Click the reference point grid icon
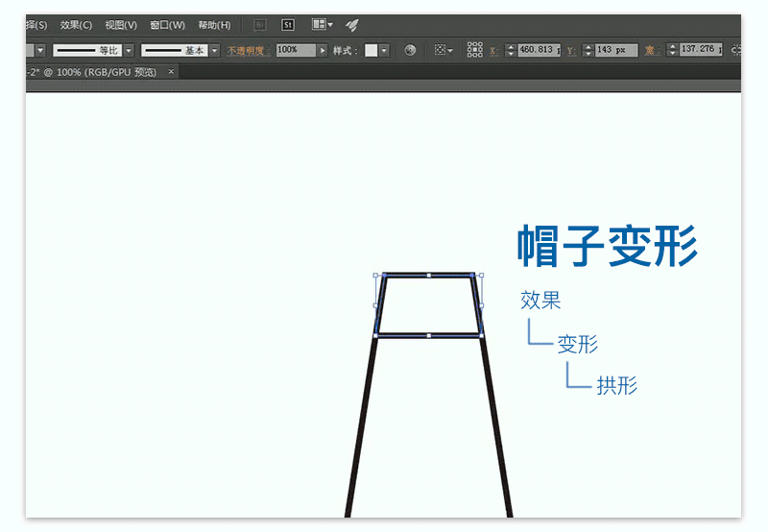Viewport: 768px width, 532px height. pos(474,50)
